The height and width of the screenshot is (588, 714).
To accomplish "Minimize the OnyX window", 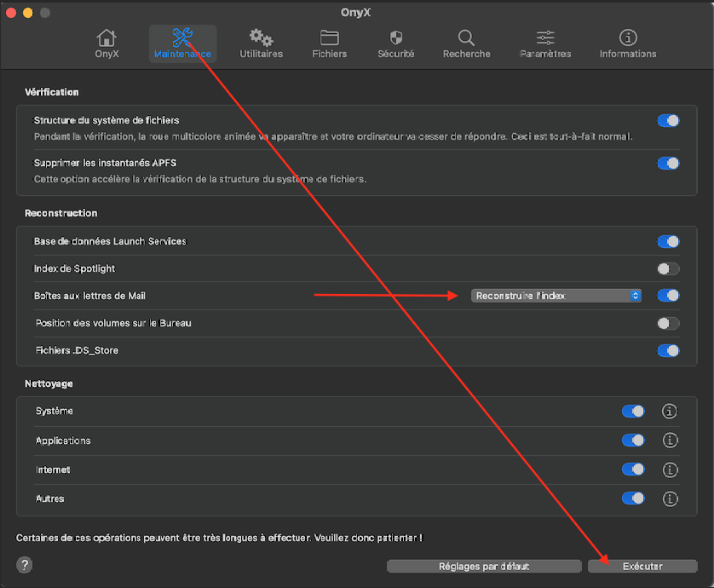I will coord(28,13).
